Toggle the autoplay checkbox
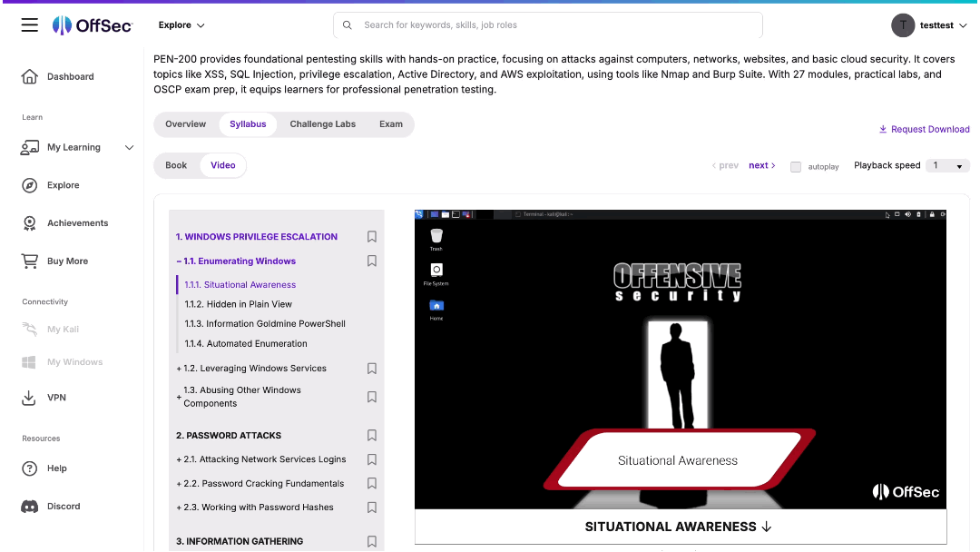 (x=795, y=167)
